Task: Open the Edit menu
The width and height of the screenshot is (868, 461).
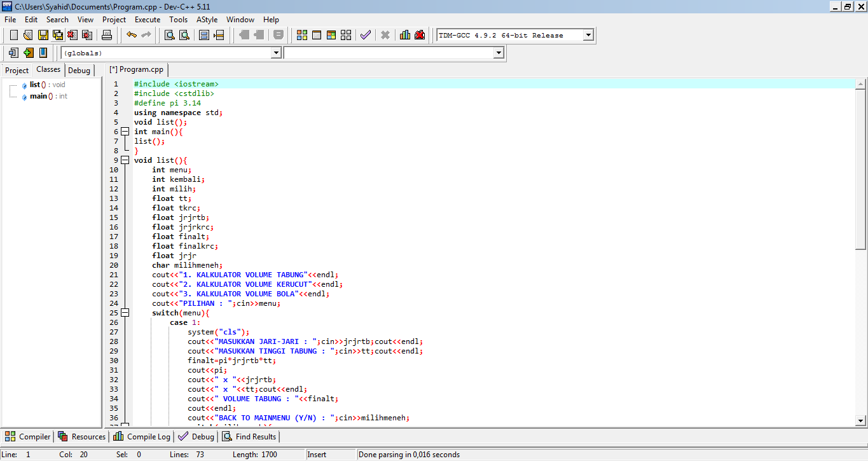Action: [x=31, y=20]
